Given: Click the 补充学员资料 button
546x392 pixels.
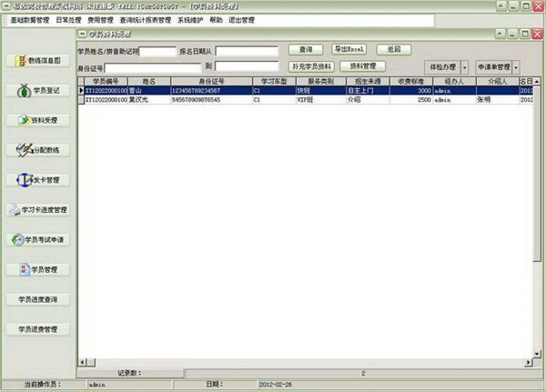Looking at the screenshot, I should coord(311,66).
